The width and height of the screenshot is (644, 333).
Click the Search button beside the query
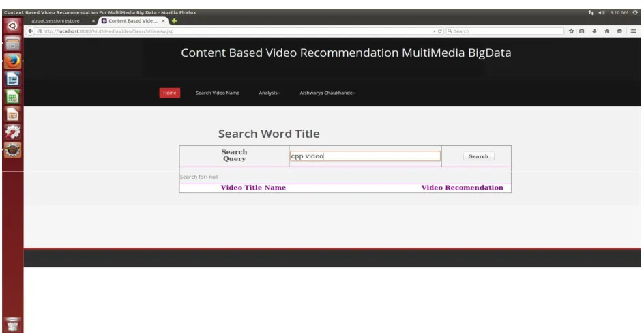tap(478, 156)
